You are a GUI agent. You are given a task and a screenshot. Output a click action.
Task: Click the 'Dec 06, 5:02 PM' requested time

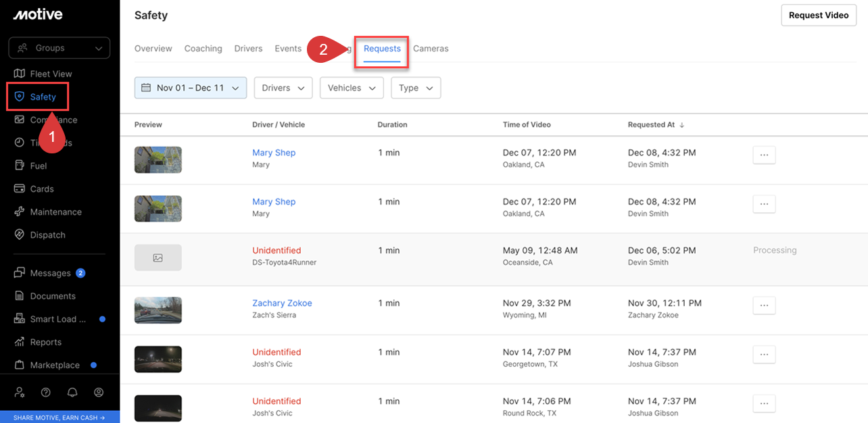(662, 251)
